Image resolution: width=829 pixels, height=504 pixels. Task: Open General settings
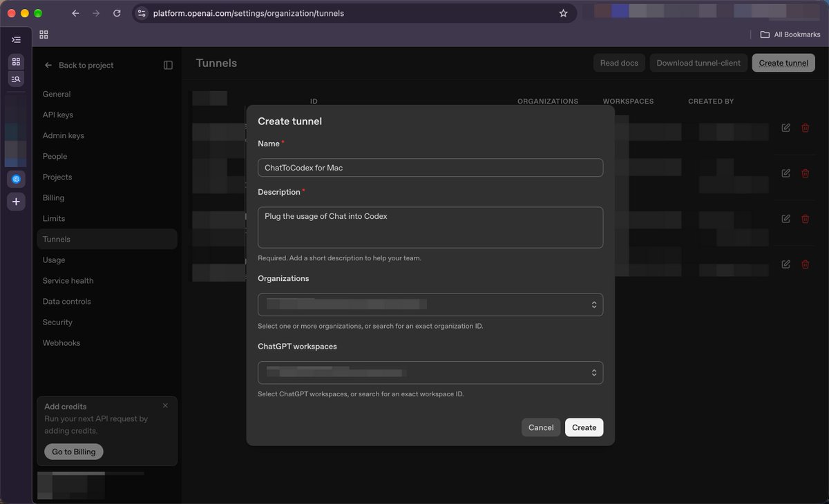[107, 94]
